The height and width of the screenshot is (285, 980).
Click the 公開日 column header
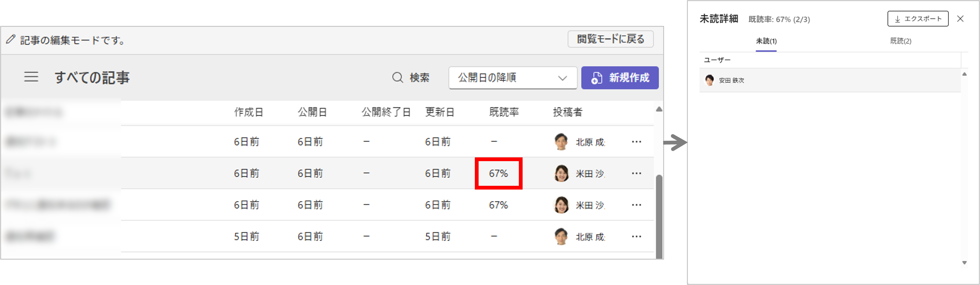click(312, 112)
